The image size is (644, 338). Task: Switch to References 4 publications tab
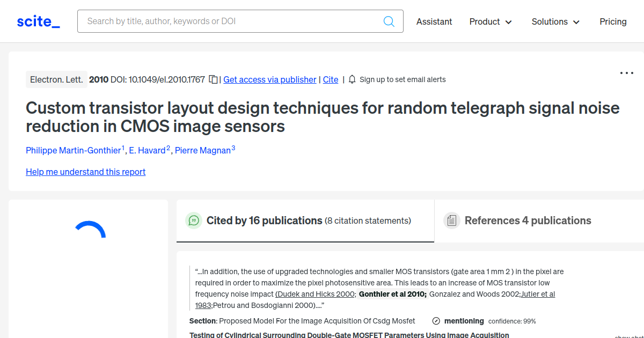coord(528,221)
